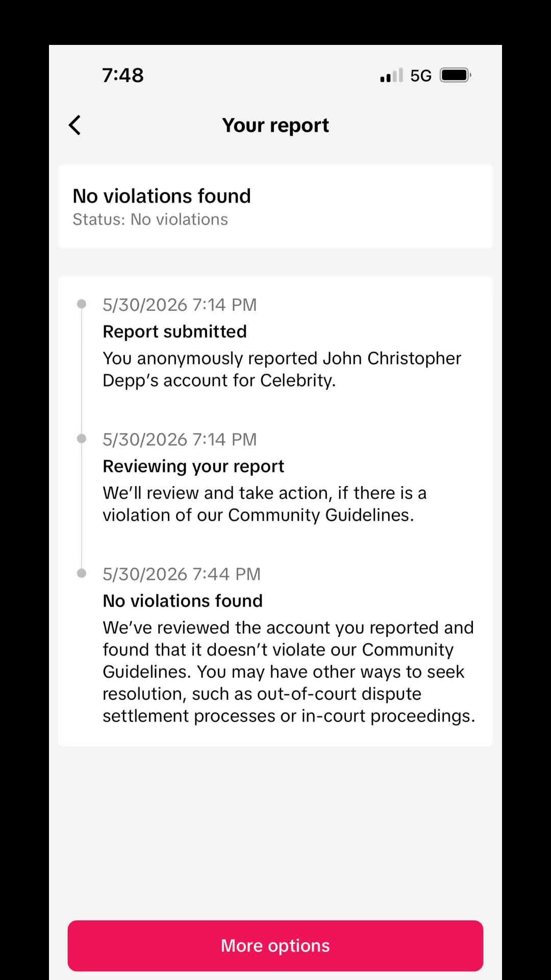Screen dimensions: 551x980
Task: Tap the first 5/30/2026 7:14 PM timestamp
Action: (180, 305)
